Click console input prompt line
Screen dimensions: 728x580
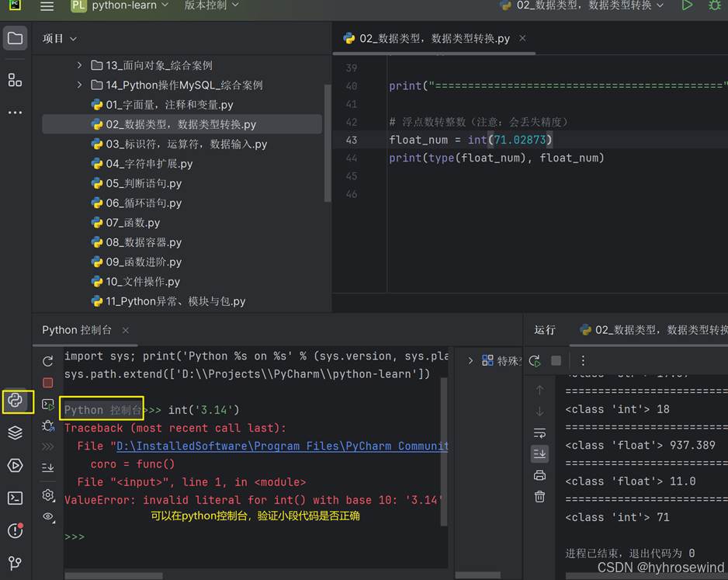coord(255,537)
